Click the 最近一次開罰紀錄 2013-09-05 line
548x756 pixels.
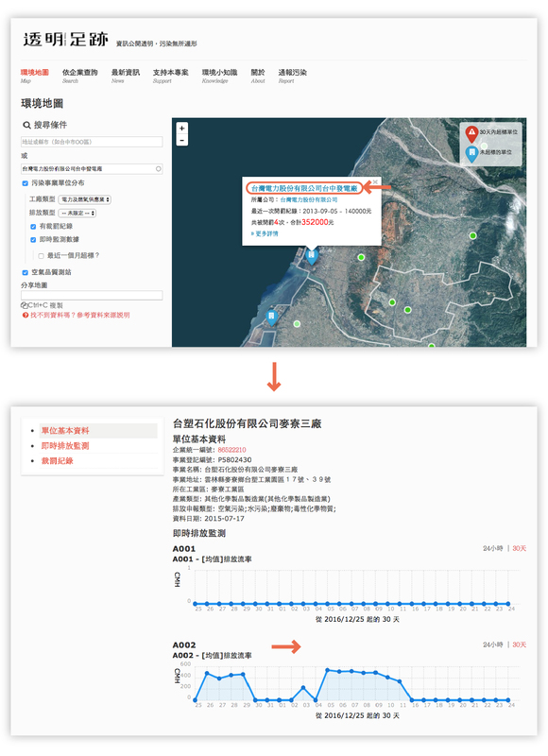[x=311, y=211]
